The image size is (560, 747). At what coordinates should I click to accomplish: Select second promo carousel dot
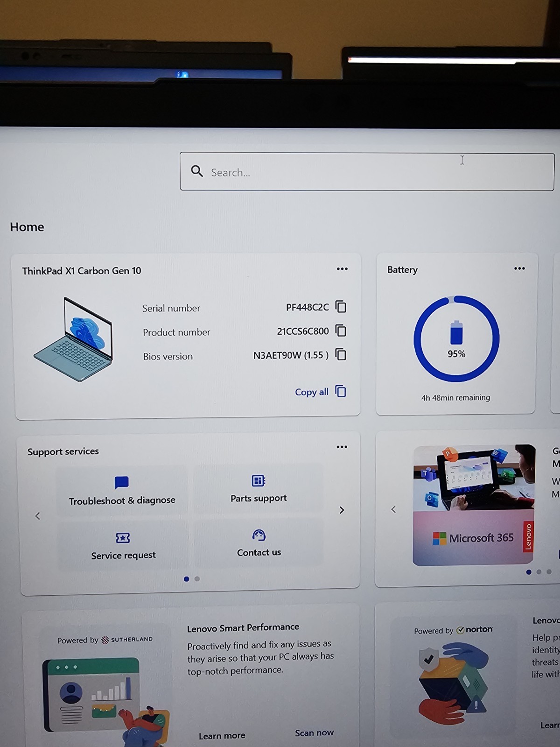[x=539, y=572]
